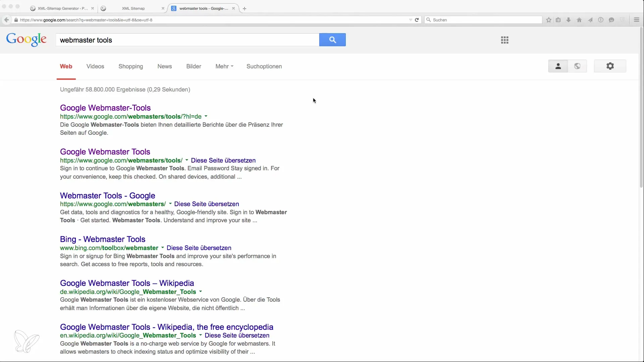Switch to the XML-Sitemap Generator browser tab
The image size is (644, 362).
click(x=62, y=8)
